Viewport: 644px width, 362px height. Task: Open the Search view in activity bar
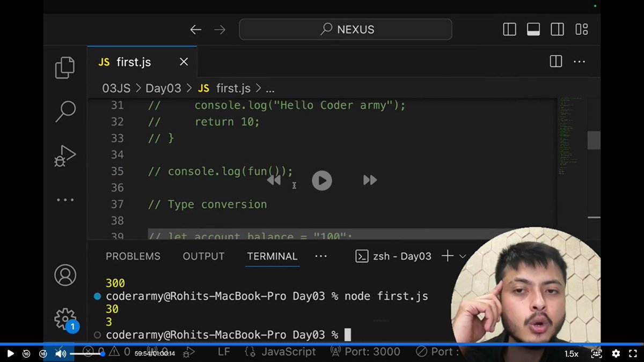(65, 111)
